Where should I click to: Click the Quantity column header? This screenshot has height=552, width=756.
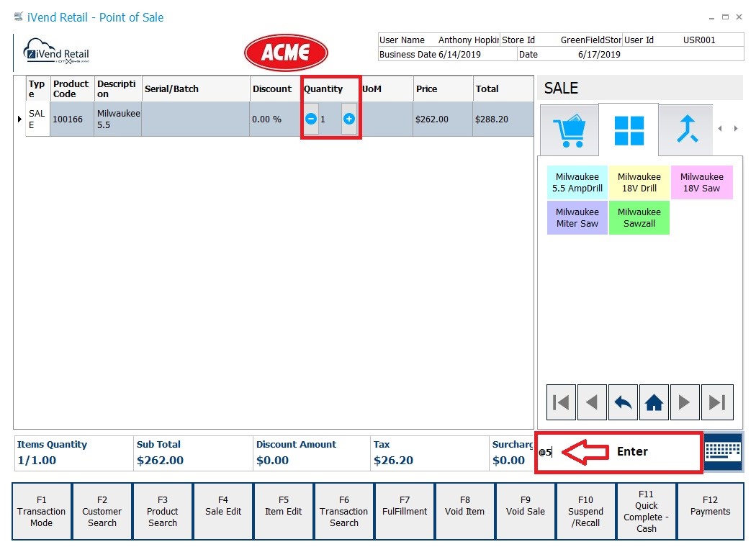tap(330, 89)
